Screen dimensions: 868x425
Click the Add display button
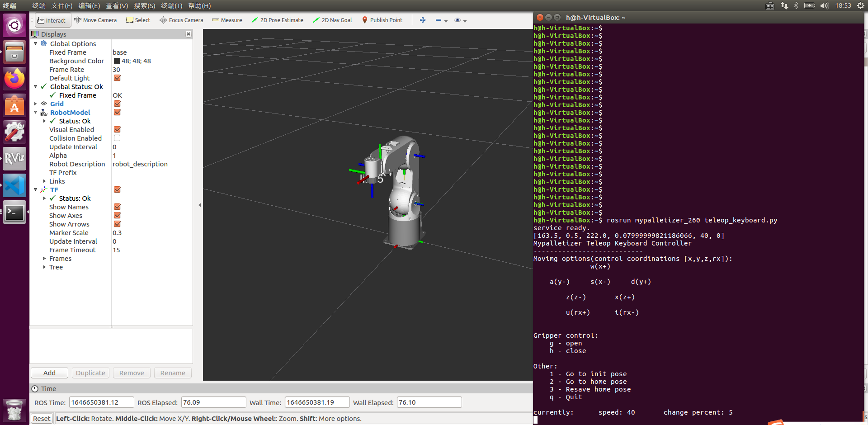point(49,373)
